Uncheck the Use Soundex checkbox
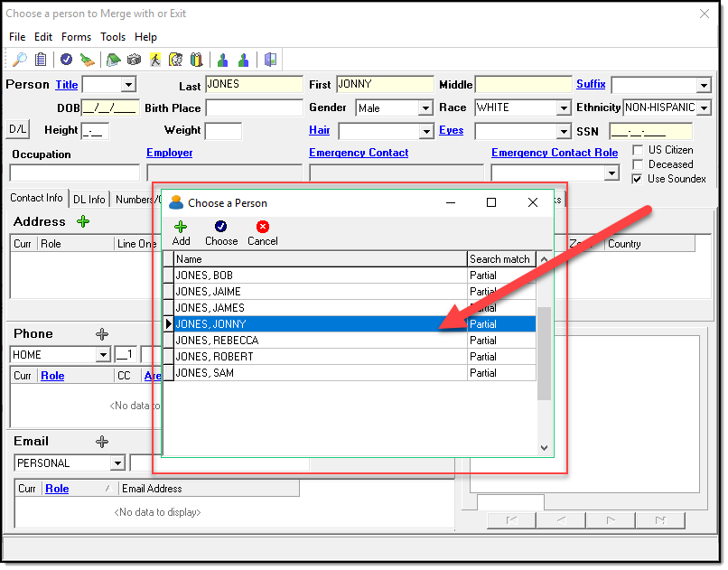The width and height of the screenshot is (728, 570). tap(638, 179)
